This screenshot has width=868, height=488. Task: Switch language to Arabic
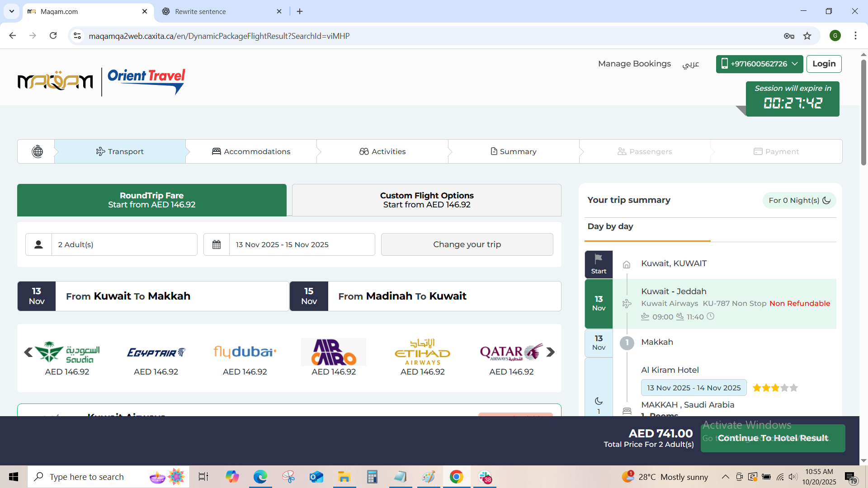690,64
